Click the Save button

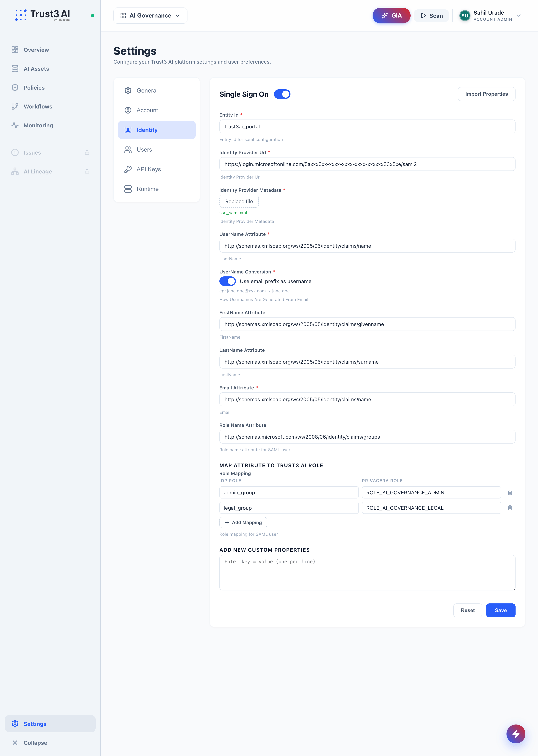pyautogui.click(x=501, y=610)
